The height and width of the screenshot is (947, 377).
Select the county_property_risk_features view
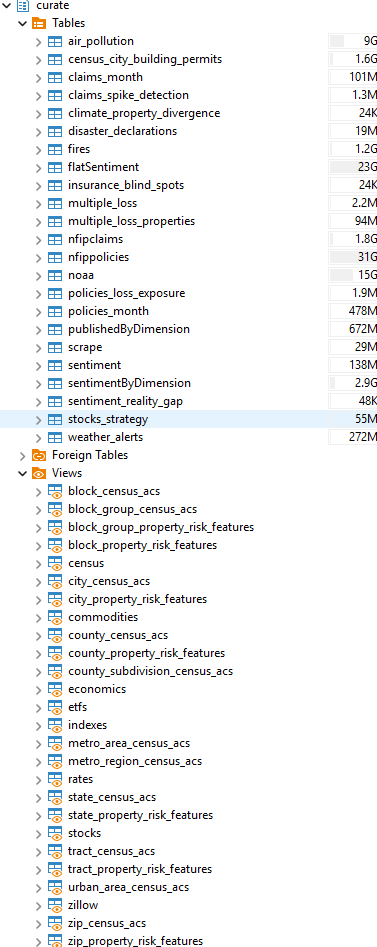click(x=146, y=653)
